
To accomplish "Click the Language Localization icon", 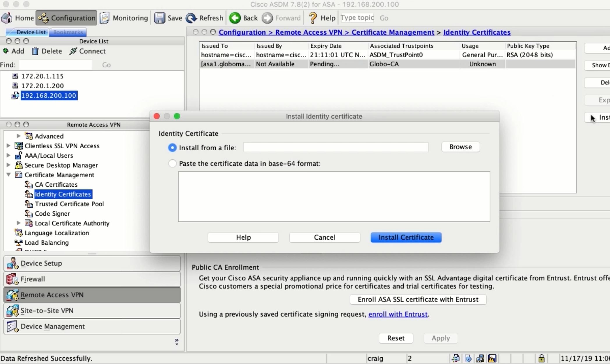I will (x=19, y=233).
